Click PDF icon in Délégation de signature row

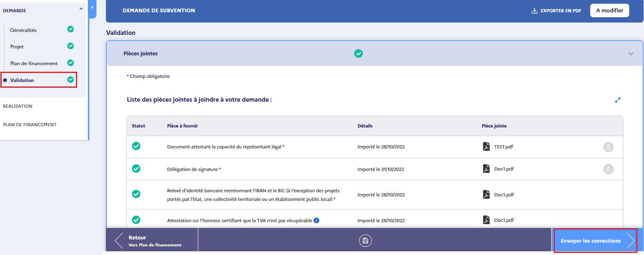(x=486, y=168)
